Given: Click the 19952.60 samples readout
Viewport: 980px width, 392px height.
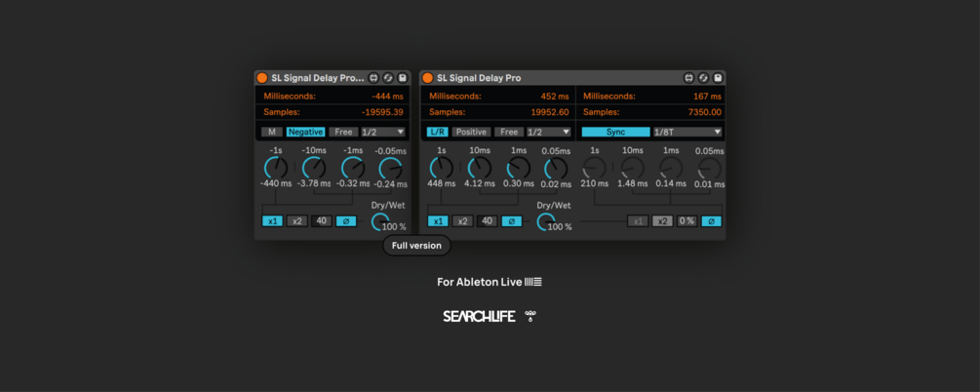Looking at the screenshot, I should 550,112.
